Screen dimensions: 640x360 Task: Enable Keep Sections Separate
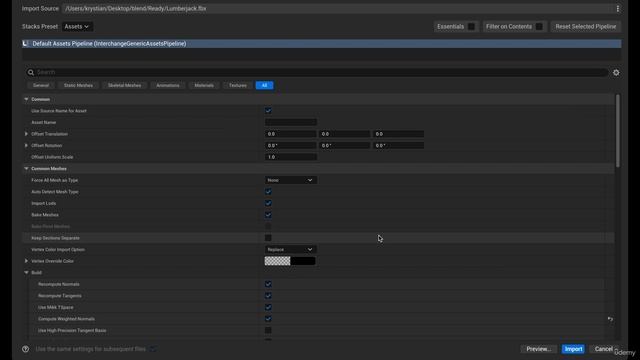pyautogui.click(x=268, y=238)
